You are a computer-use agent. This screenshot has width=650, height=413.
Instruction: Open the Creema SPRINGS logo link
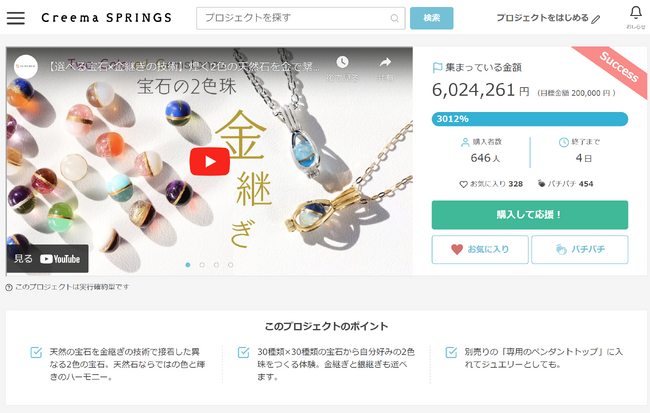pos(107,18)
